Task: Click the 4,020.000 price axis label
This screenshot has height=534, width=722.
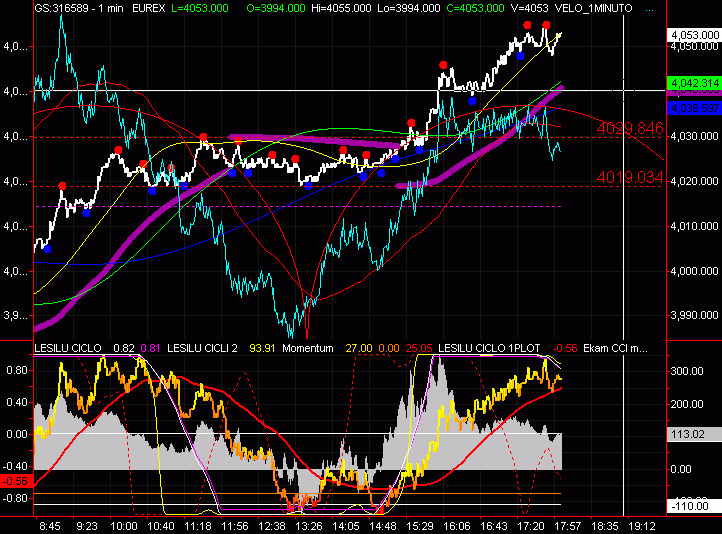Action: pyautogui.click(x=694, y=181)
